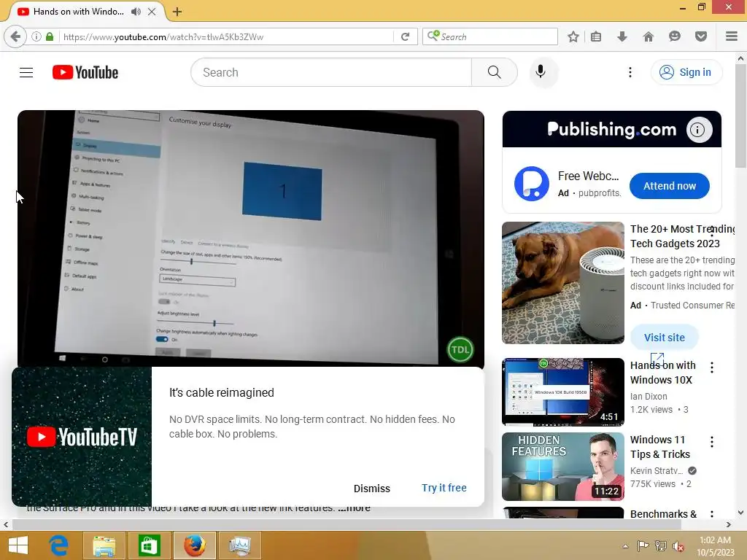747x560 pixels.
Task: Click the YouTube TV promo image
Action: (x=82, y=437)
